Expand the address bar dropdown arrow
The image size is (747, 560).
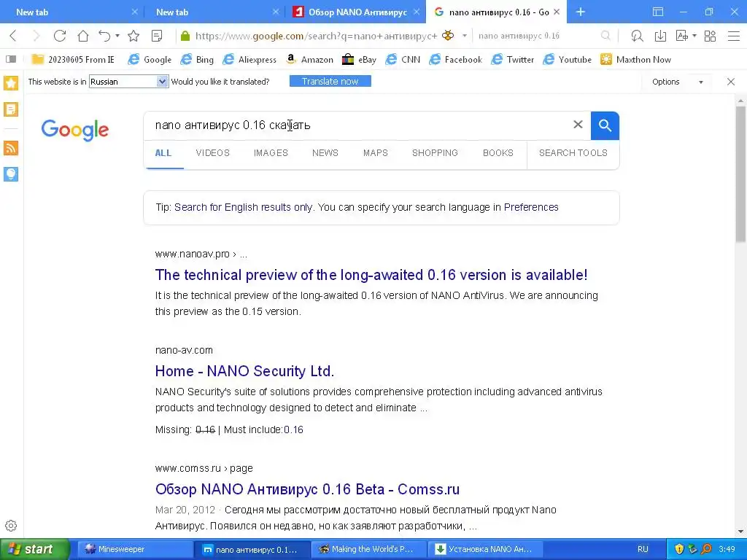tap(465, 36)
